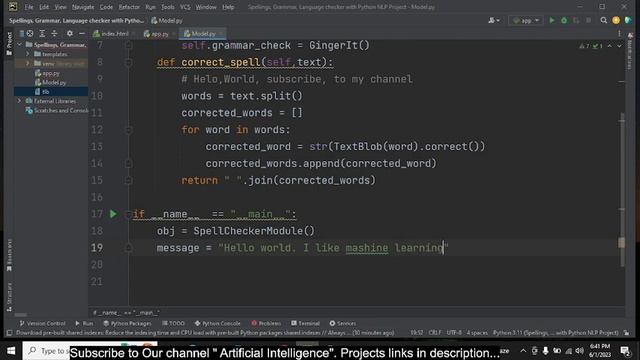Click the UTF-8 encoding status widget

(453, 333)
